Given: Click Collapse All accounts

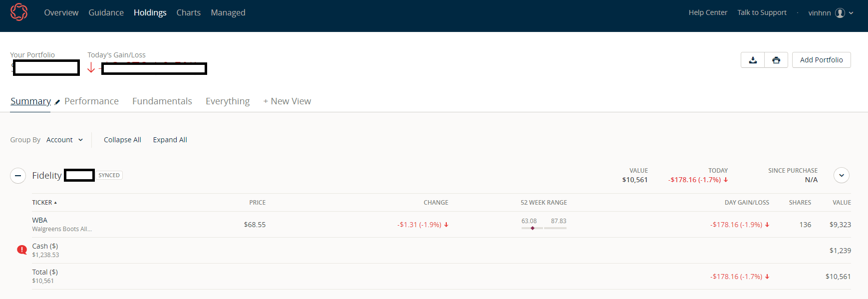Looking at the screenshot, I should pyautogui.click(x=122, y=140).
